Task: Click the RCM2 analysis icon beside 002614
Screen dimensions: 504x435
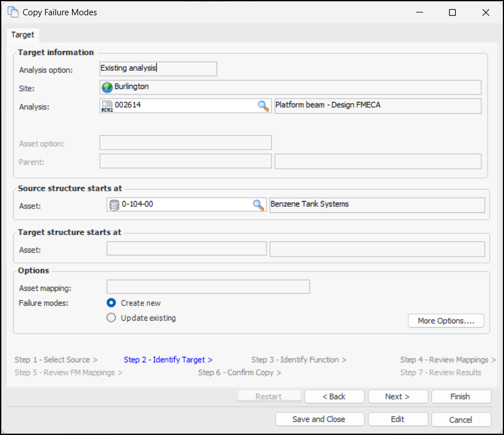Action: pos(107,106)
